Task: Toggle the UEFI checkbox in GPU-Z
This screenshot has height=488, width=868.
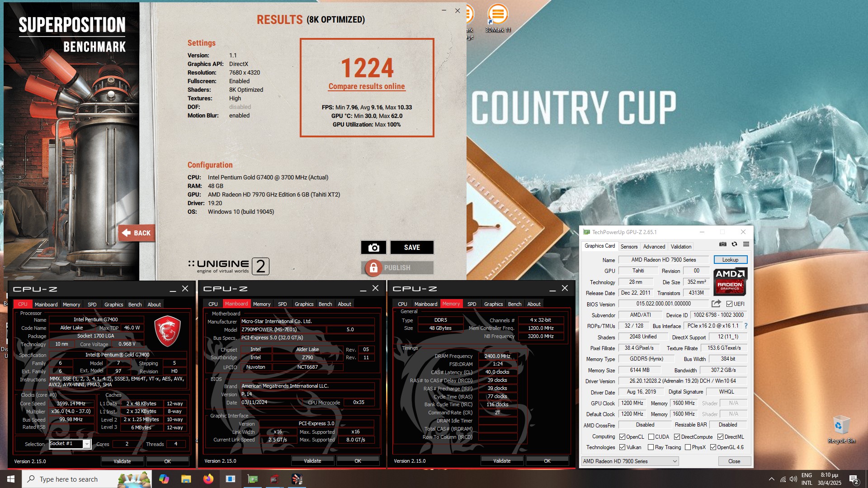Action: coord(729,304)
